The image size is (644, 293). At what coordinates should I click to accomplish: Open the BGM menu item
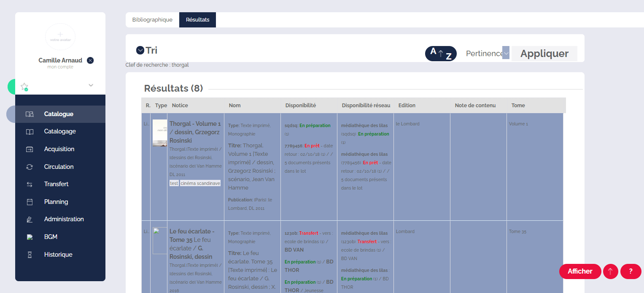[x=51, y=237]
